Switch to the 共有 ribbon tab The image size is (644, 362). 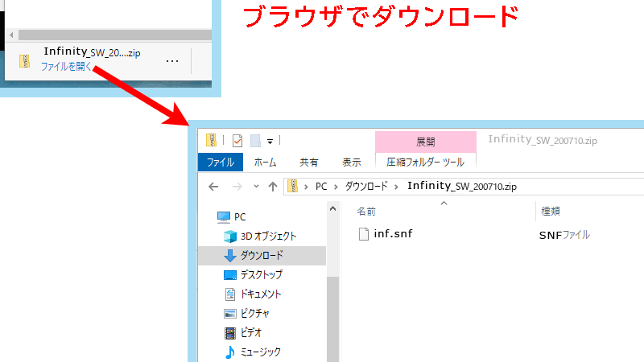(308, 162)
